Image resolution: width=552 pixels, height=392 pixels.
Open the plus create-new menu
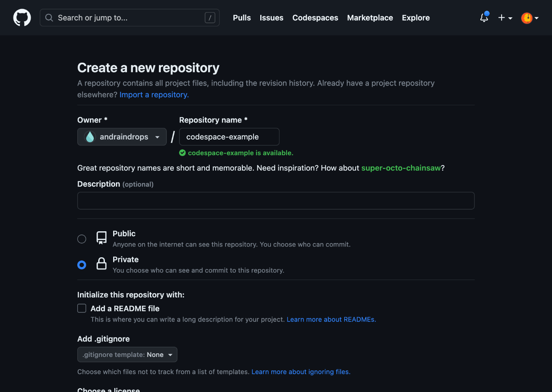point(505,18)
